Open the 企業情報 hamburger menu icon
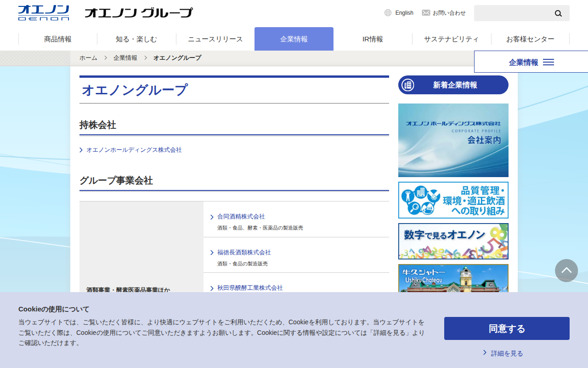This screenshot has height=368, width=588. click(x=548, y=62)
